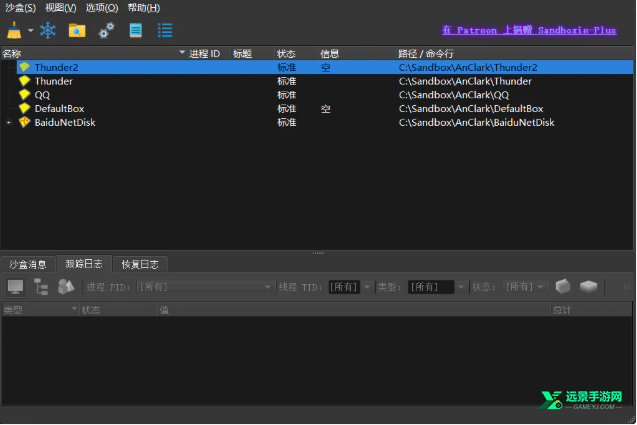Screen dimensions: 637x425
Task: Open the 视图(V) menu
Action: [61, 8]
